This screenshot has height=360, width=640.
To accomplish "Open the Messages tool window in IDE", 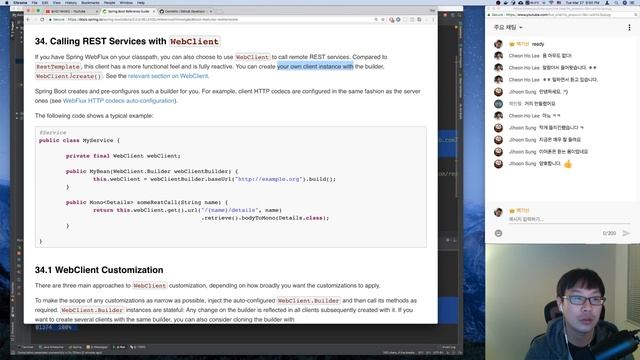I will [x=97, y=347].
